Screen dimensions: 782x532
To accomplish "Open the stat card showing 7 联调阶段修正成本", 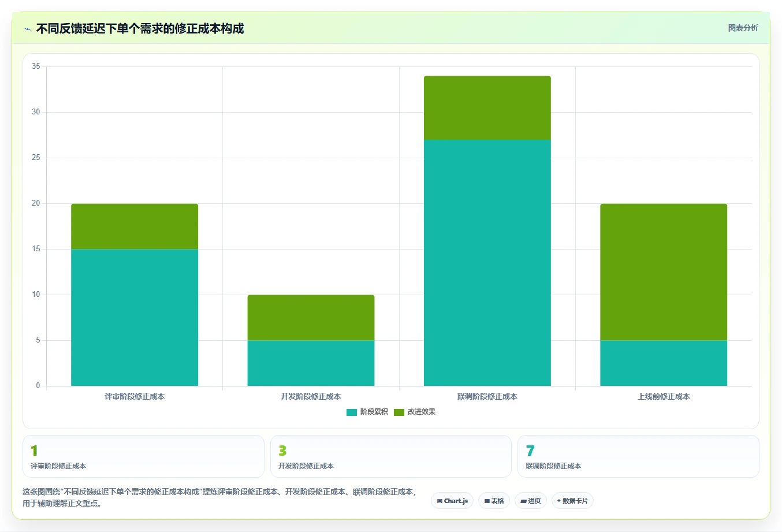I will coord(638,456).
